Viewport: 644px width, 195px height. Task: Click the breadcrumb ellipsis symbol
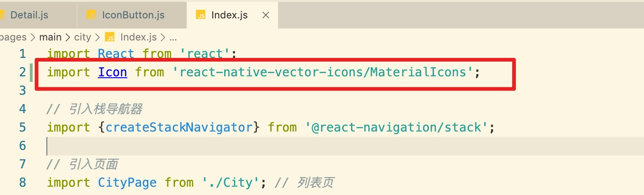[173, 38]
